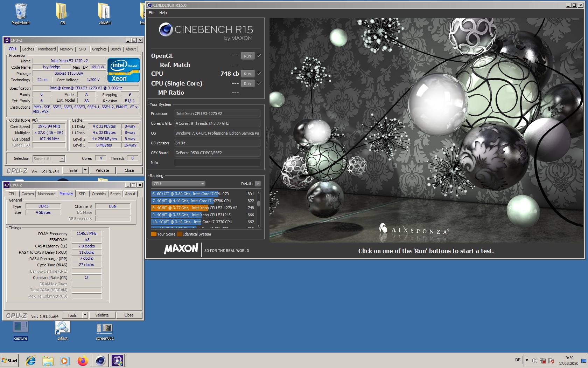Run the OpenGL benchmark

point(247,56)
